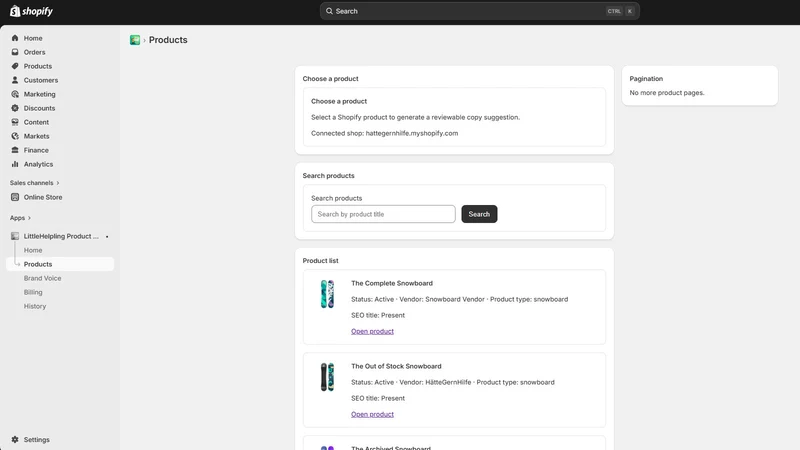Viewport: 800px width, 450px height.
Task: Click The Complete Snowboard title
Action: tap(392, 283)
